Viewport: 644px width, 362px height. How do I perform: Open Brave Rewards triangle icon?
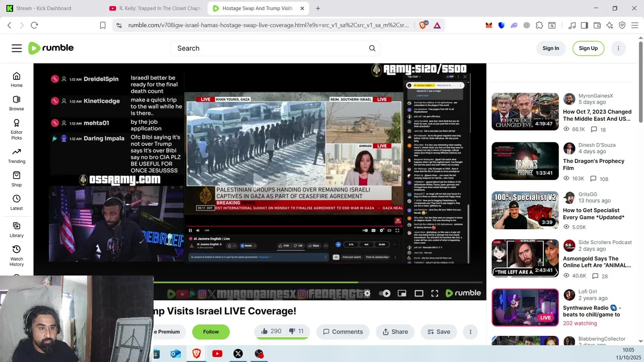[437, 25]
